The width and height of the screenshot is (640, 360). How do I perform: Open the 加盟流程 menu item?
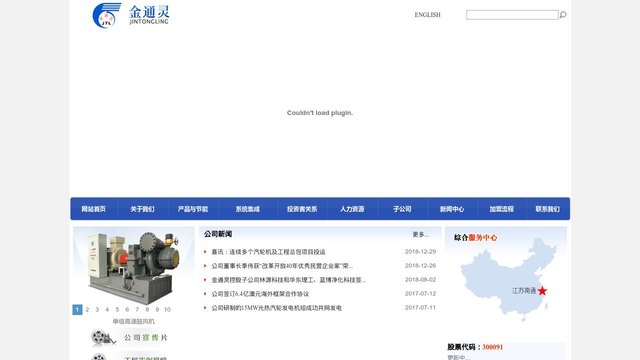click(x=502, y=209)
